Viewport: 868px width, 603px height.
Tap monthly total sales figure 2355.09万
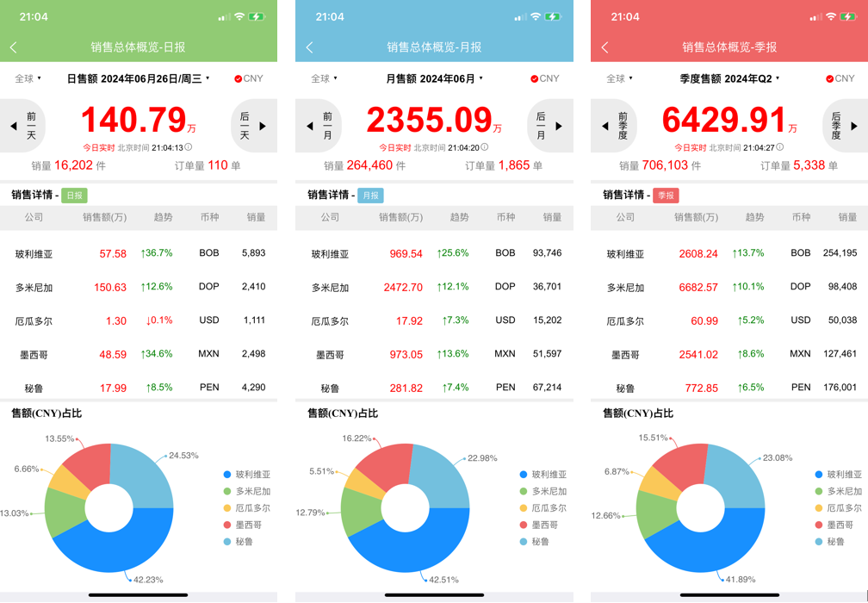(435, 120)
